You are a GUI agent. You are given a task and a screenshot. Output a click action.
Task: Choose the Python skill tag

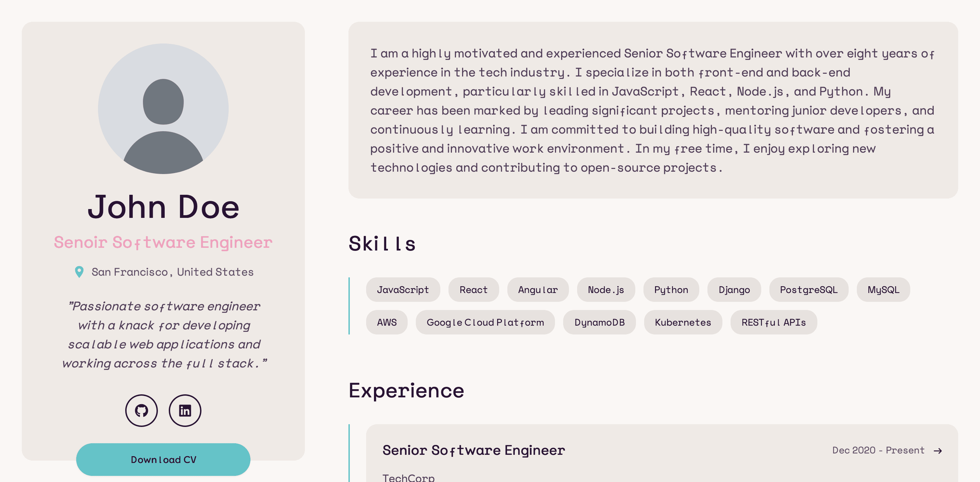pos(671,290)
